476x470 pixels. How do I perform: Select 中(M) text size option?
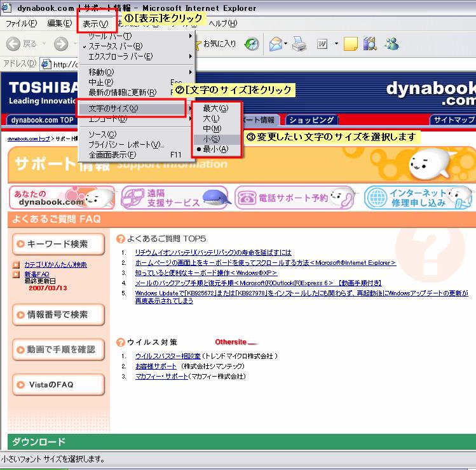pyautogui.click(x=216, y=129)
